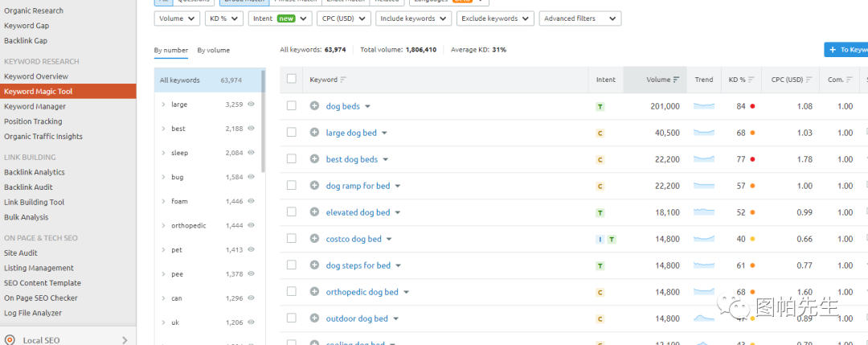
Task: Open the Advanced filters dropdown
Action: 579,18
